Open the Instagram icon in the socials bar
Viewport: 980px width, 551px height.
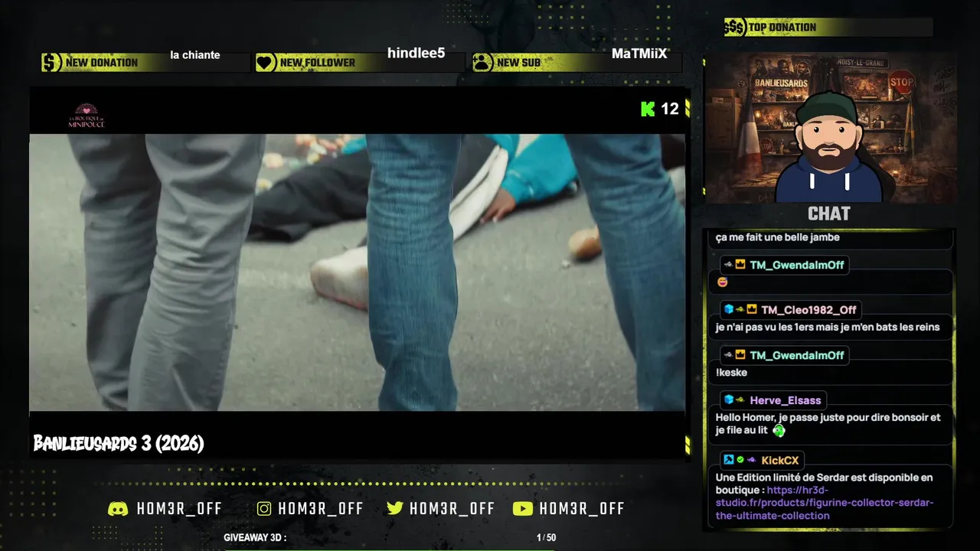264,509
